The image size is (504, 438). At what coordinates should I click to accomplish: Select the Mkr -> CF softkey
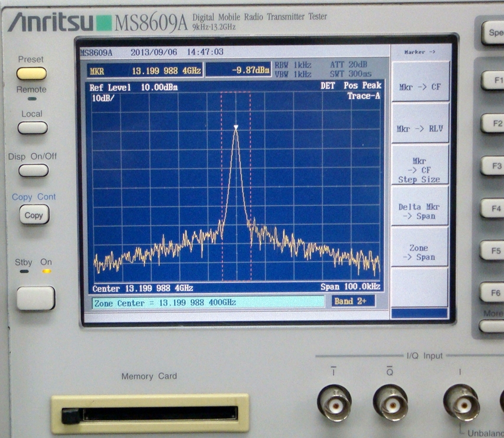coord(420,82)
